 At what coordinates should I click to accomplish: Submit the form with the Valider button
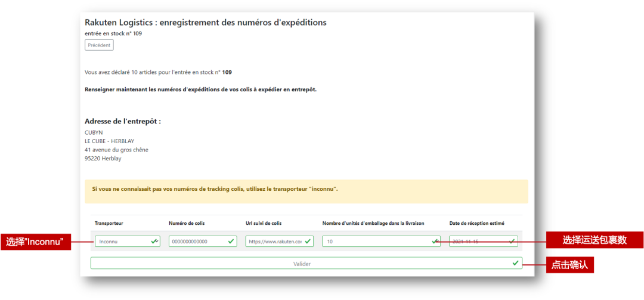click(302, 263)
